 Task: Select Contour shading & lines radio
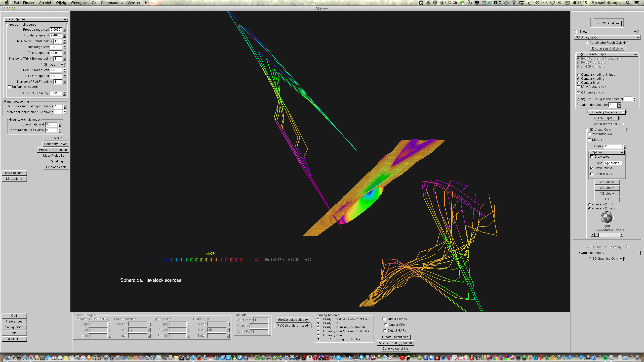578,75
